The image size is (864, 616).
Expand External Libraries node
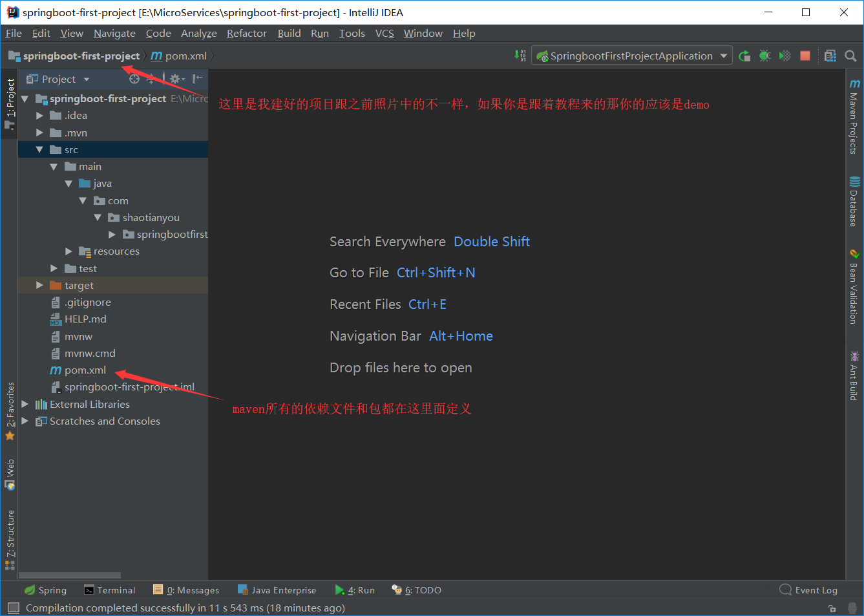(x=25, y=405)
